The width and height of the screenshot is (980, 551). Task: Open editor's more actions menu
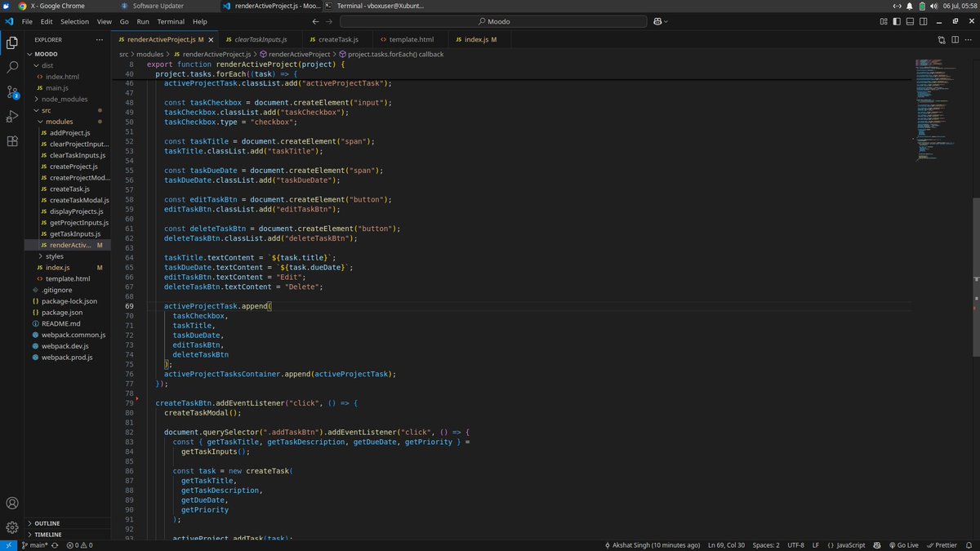tap(968, 38)
